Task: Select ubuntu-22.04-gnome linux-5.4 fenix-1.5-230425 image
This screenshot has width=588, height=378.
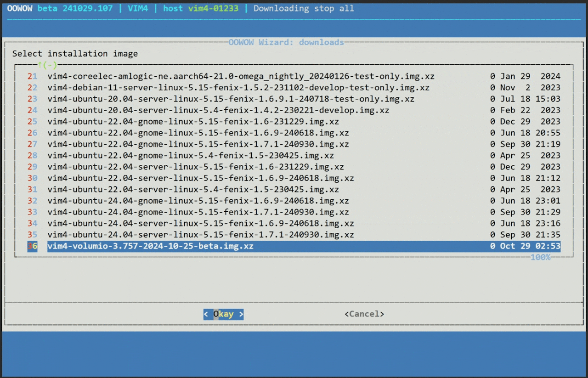Action: [x=294, y=155]
